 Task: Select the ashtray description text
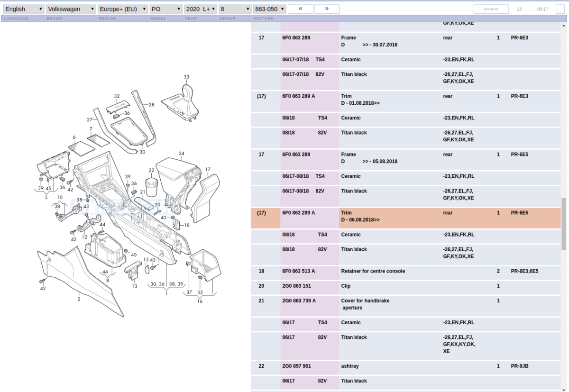tap(350, 366)
